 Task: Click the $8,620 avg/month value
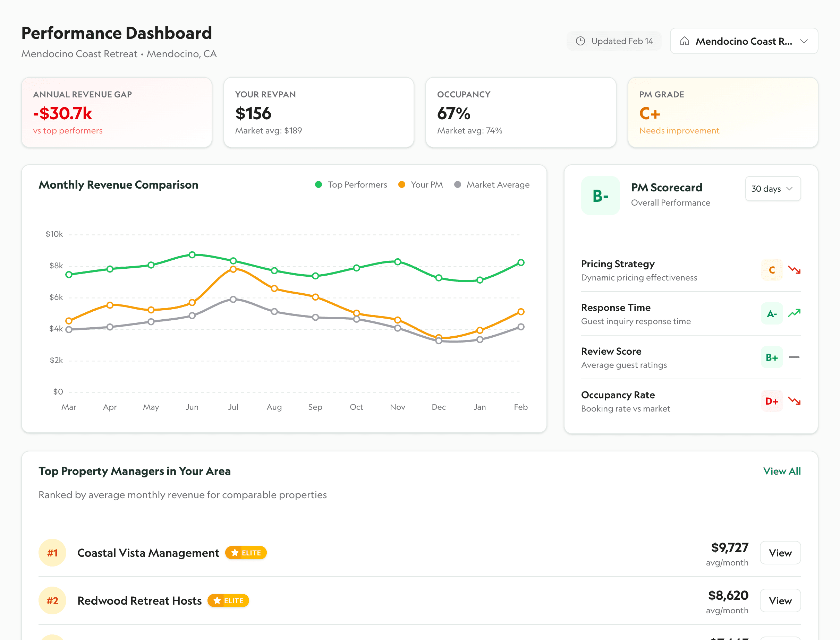pyautogui.click(x=728, y=595)
